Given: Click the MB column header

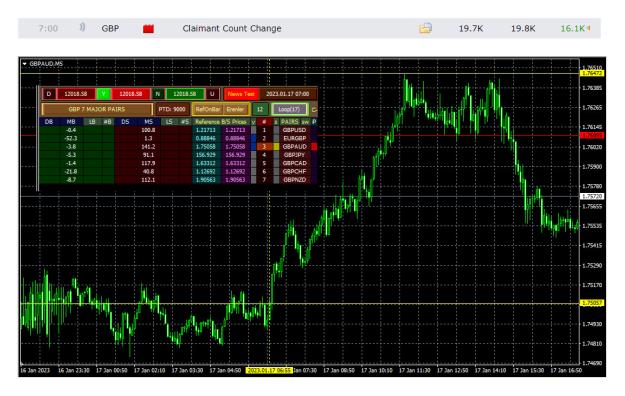Looking at the screenshot, I should (x=71, y=122).
